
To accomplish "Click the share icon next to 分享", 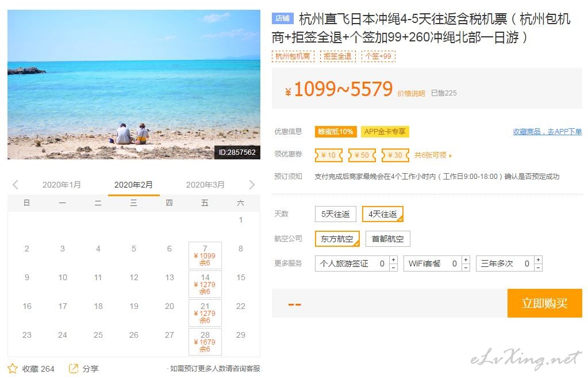I will (74, 368).
